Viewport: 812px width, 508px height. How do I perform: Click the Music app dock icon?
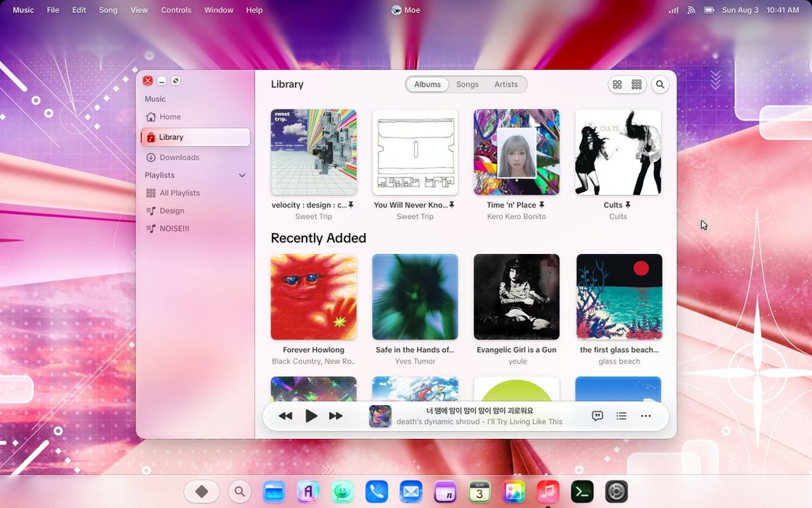(x=548, y=491)
